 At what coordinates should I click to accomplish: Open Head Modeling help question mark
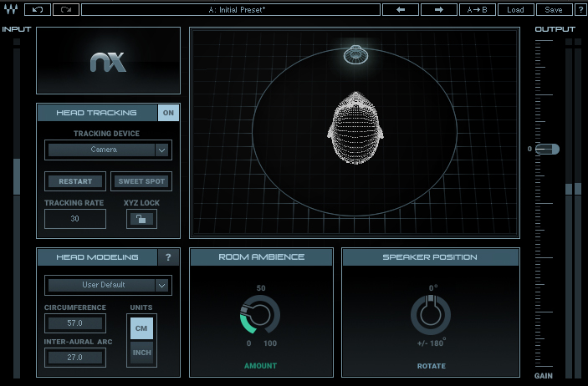click(x=168, y=257)
